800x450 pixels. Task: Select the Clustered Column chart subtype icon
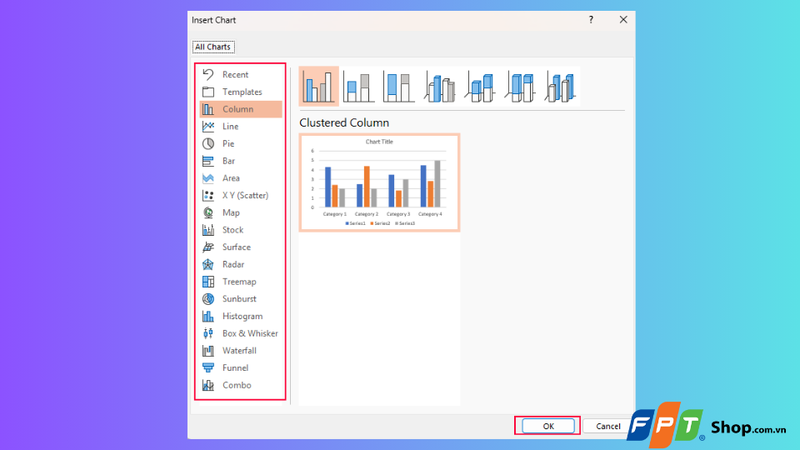pos(319,86)
